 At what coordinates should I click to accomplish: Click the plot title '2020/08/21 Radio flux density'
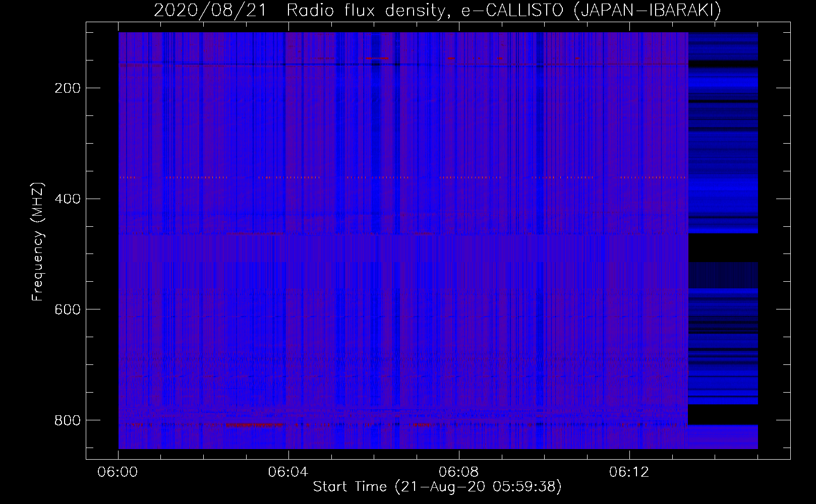[437, 11]
